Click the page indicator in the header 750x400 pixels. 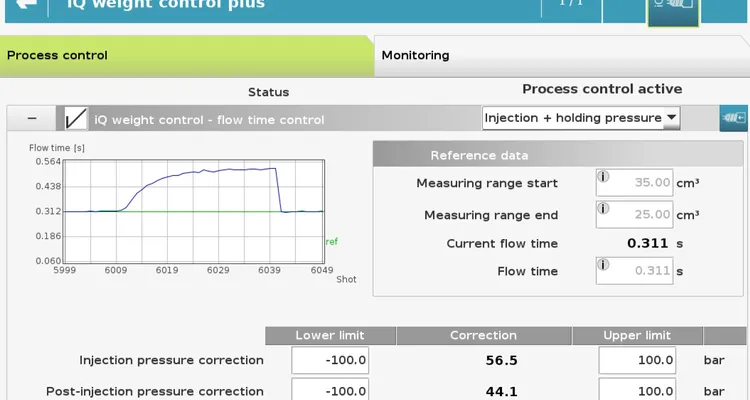coord(570,5)
